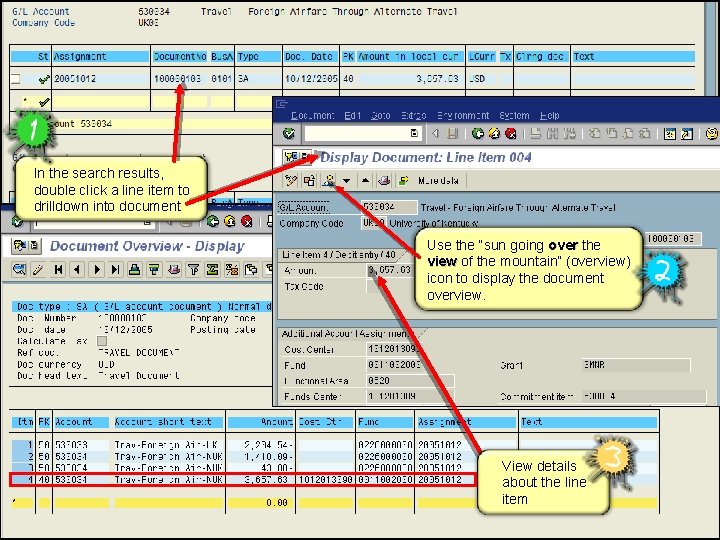Open the Document menu
The image size is (720, 540).
pyautogui.click(x=312, y=116)
